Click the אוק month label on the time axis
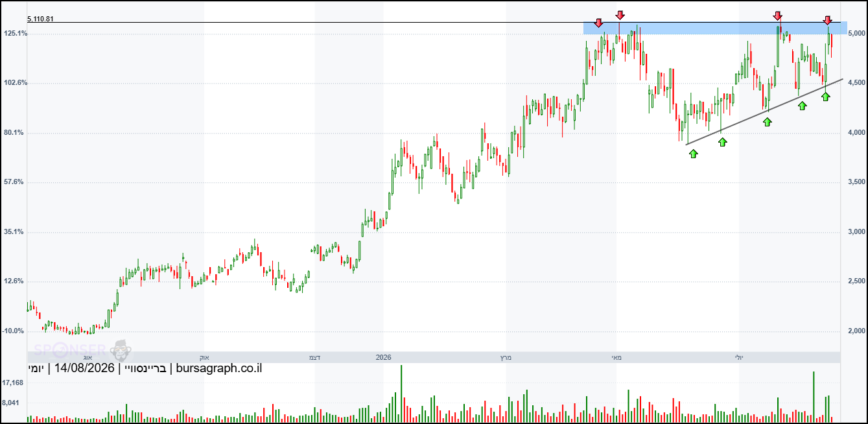 204,357
